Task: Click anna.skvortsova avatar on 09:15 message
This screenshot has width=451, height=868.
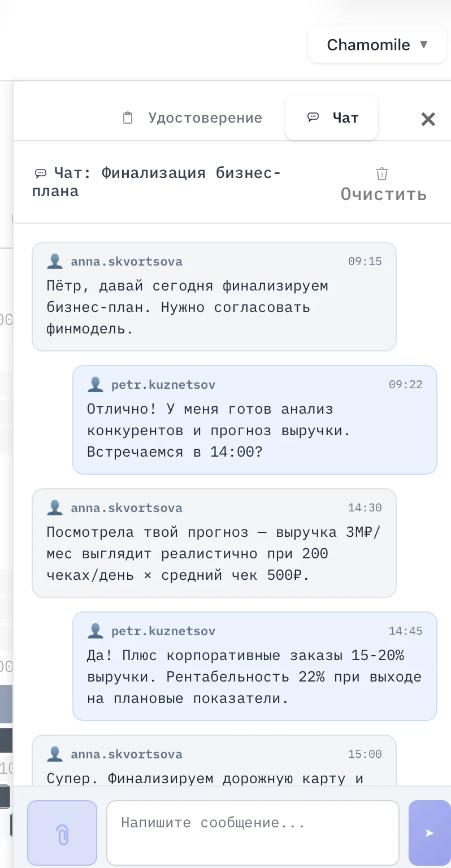Action: click(x=55, y=262)
